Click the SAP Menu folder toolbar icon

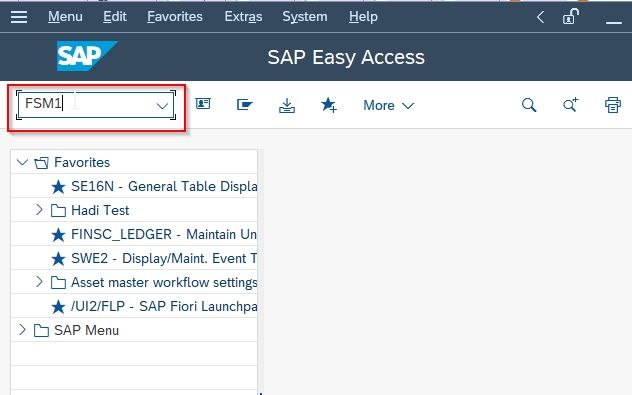click(244, 105)
